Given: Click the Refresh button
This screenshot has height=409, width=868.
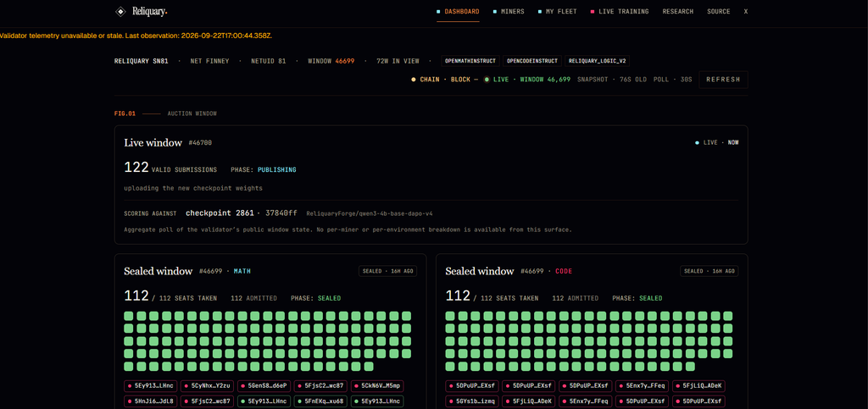Looking at the screenshot, I should [x=723, y=80].
